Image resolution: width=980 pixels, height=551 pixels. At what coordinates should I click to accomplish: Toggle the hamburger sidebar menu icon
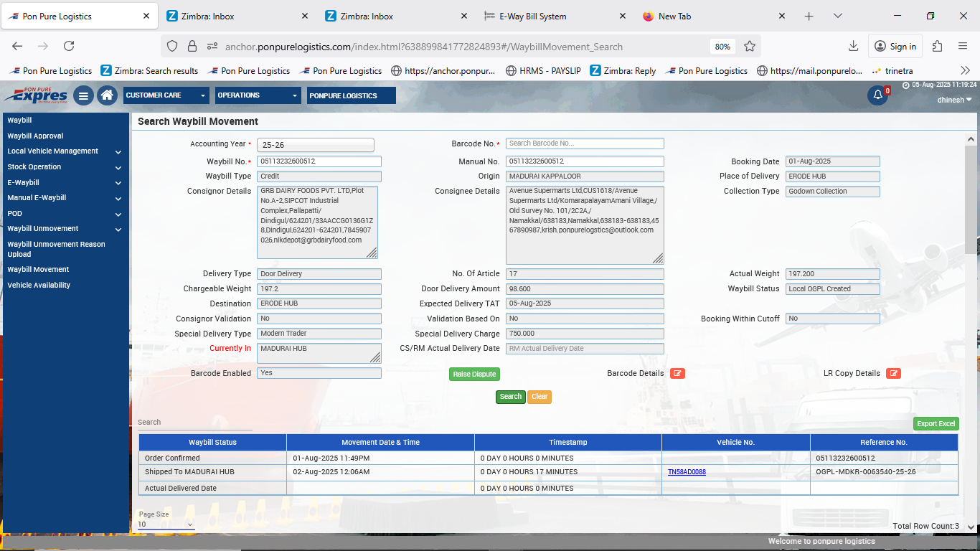(83, 95)
